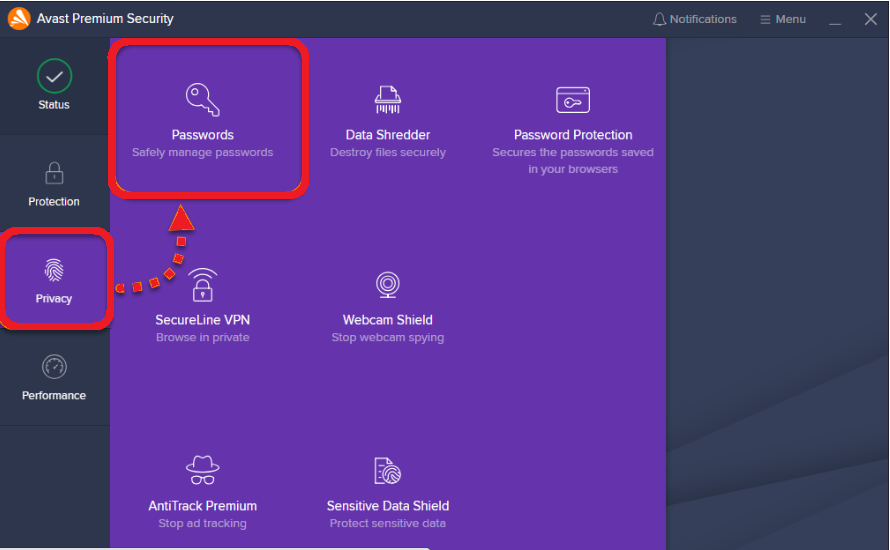
Task: Switch to the Performance tab label
Action: point(54,395)
